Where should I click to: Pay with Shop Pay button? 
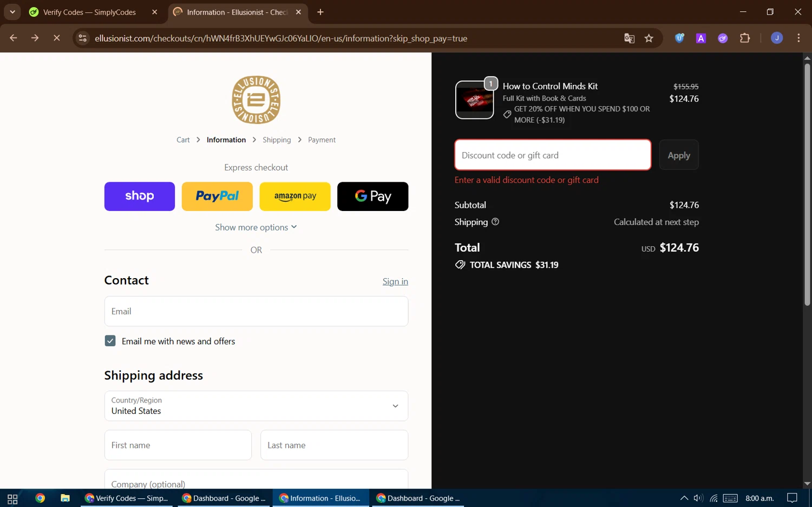140,196
